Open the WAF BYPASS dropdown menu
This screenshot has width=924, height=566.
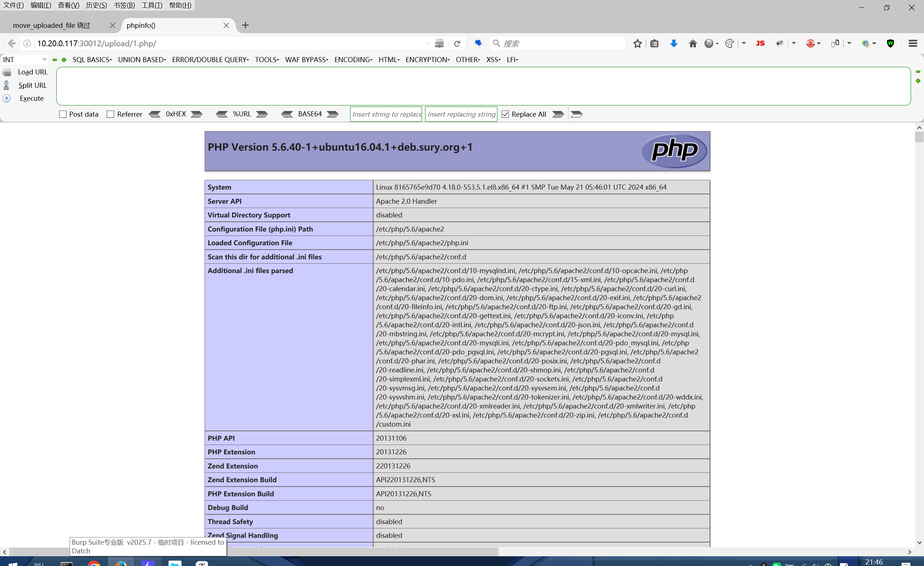[306, 60]
